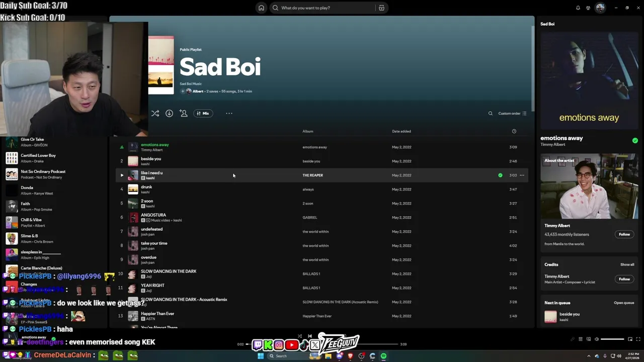Follow Timmy Albert in Credits section

click(x=624, y=279)
